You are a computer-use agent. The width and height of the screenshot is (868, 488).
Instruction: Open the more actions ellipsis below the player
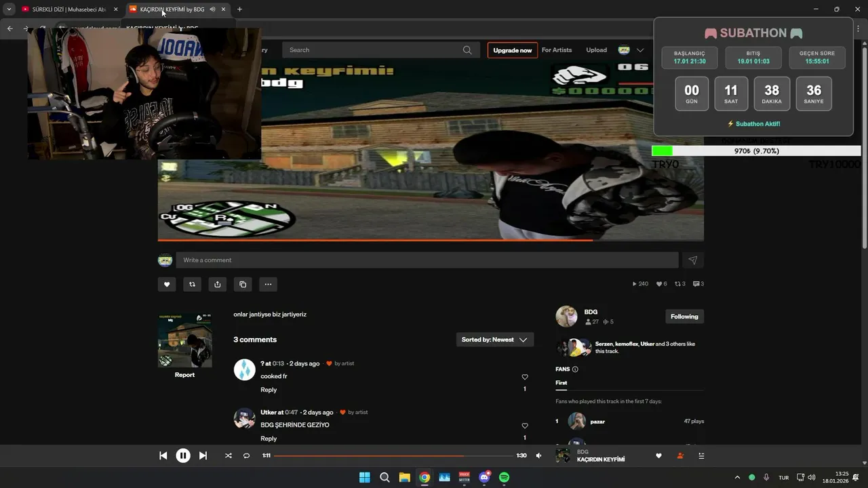[x=268, y=284]
